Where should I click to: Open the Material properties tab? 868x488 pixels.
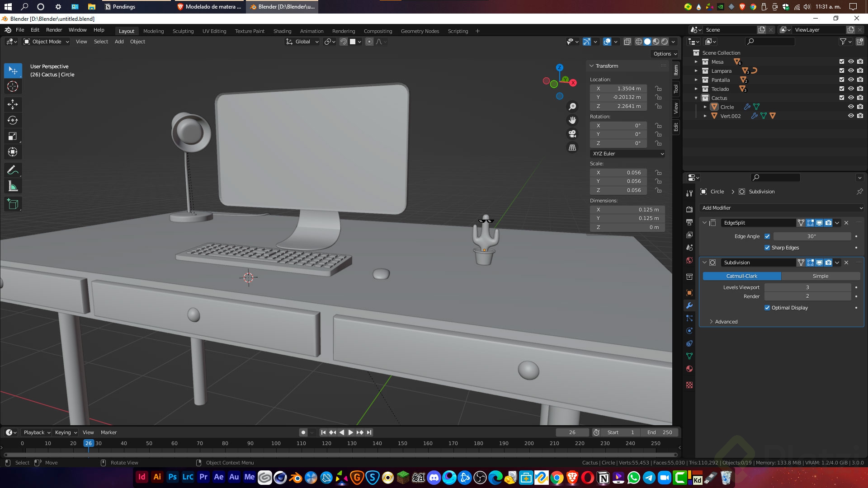[689, 369]
